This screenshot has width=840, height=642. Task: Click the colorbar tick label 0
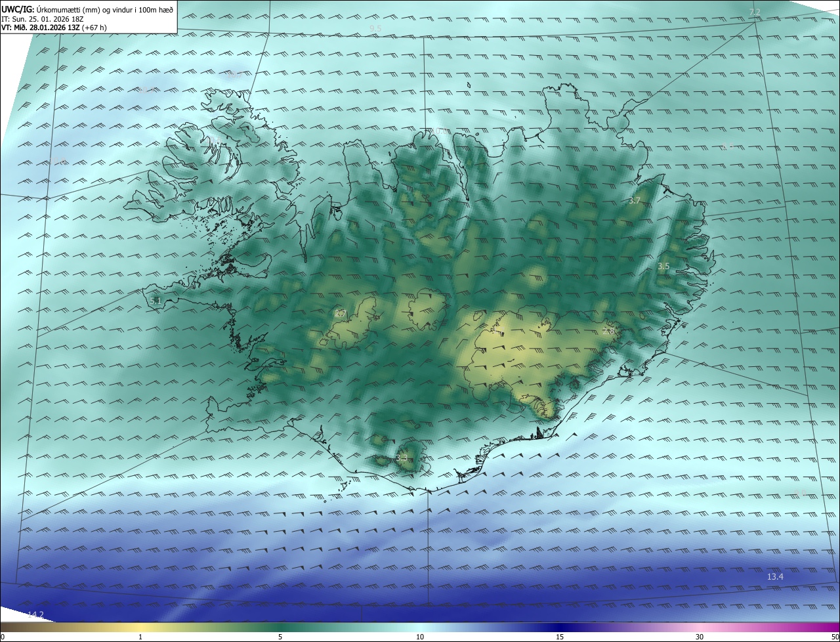click(3, 637)
